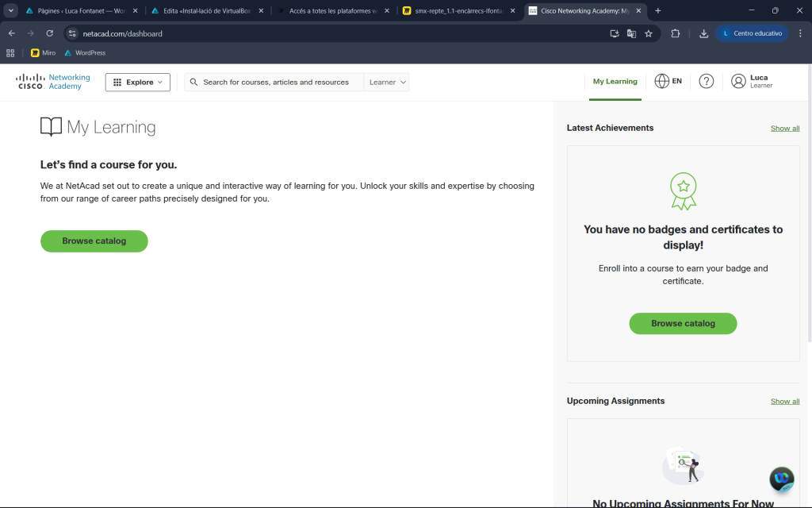Click the course search input field
This screenshot has width=812, height=508.
click(x=276, y=82)
